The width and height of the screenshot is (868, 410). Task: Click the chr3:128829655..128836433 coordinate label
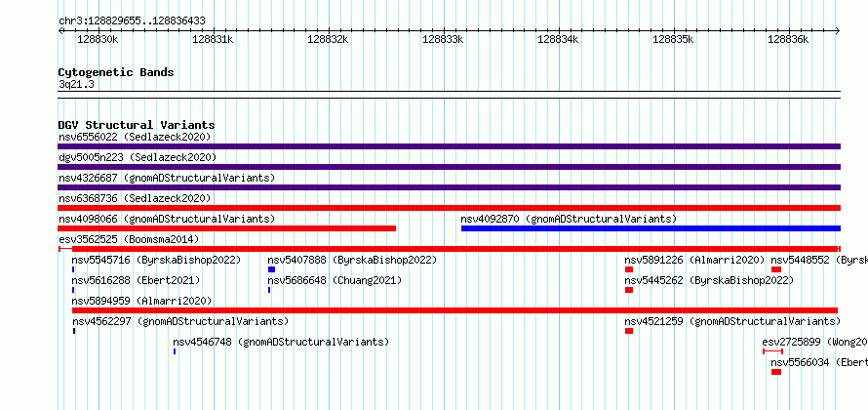click(132, 21)
